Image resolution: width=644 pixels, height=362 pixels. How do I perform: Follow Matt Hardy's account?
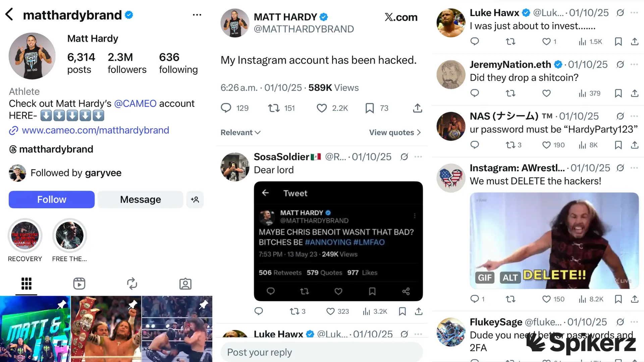[x=51, y=199]
